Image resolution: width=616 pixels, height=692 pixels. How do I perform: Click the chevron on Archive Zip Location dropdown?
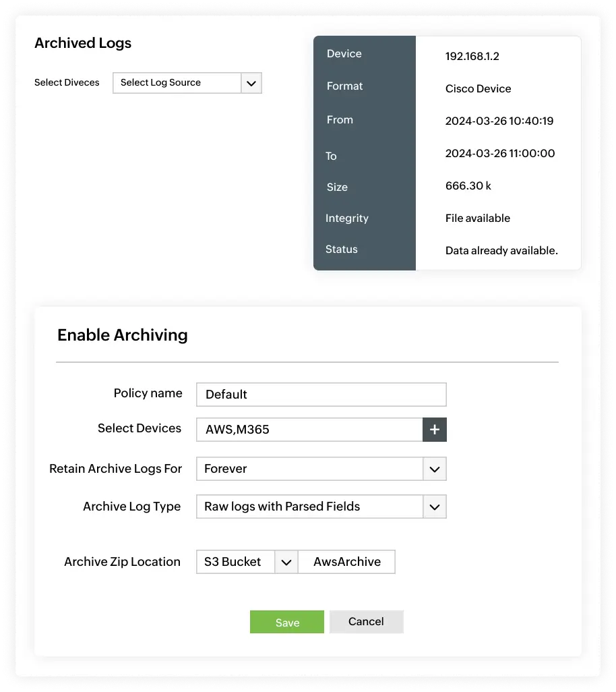(x=286, y=561)
